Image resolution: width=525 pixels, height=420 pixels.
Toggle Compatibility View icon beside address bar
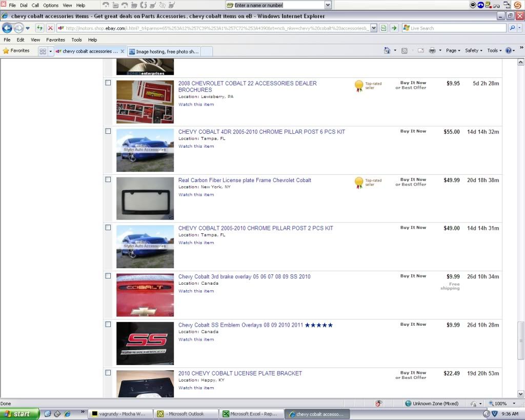pos(383,28)
